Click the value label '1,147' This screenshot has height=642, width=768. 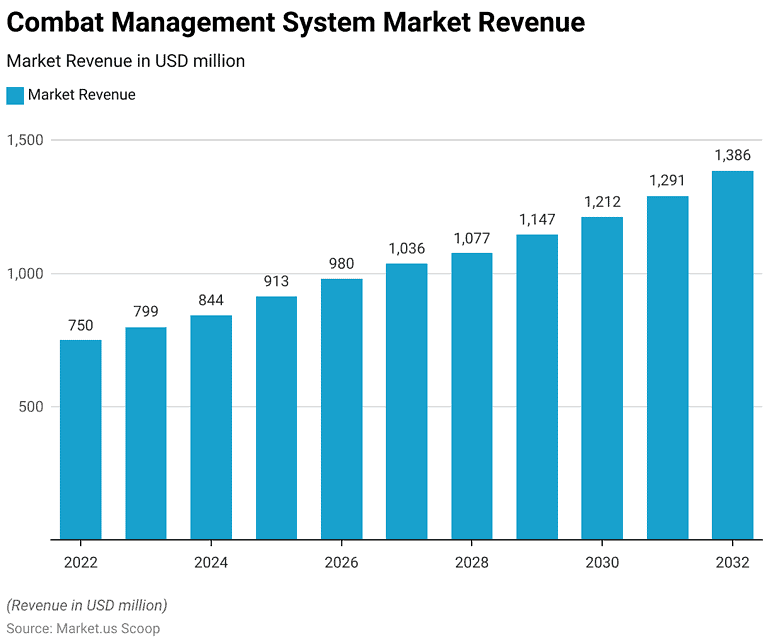[537, 219]
